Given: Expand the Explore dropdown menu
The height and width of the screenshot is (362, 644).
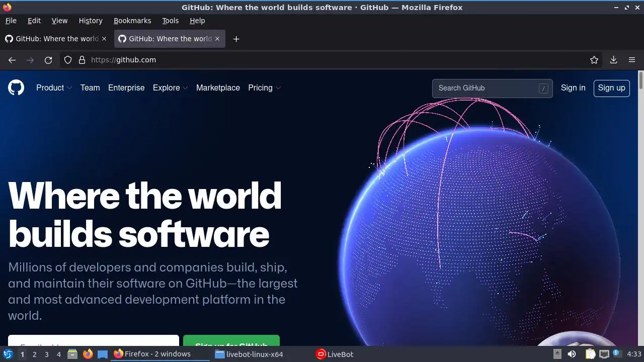Looking at the screenshot, I should click(171, 87).
